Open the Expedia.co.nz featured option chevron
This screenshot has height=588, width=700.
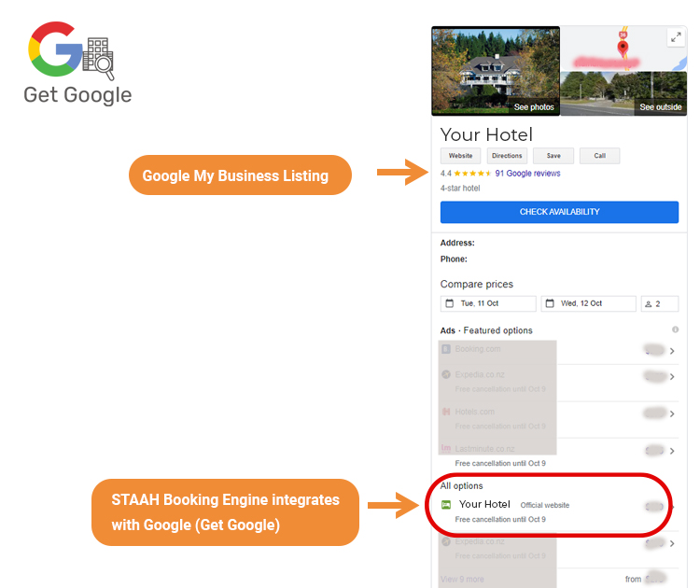672,377
